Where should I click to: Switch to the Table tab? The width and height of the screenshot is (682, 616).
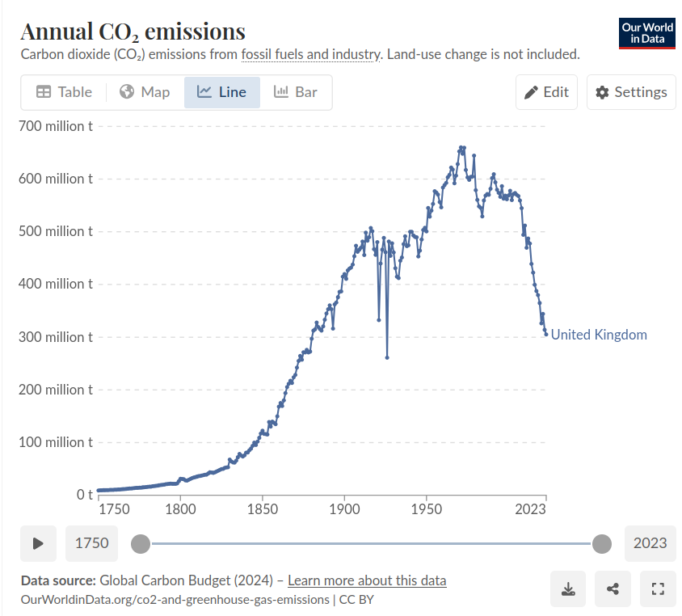pos(65,92)
